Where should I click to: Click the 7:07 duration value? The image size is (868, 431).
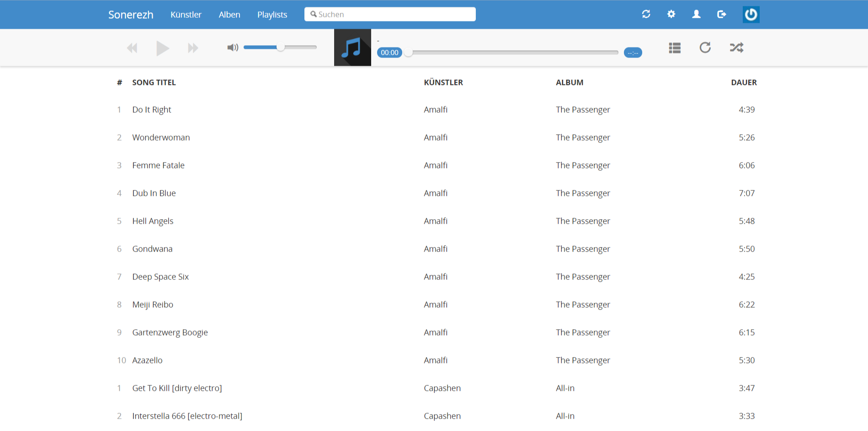click(x=746, y=193)
